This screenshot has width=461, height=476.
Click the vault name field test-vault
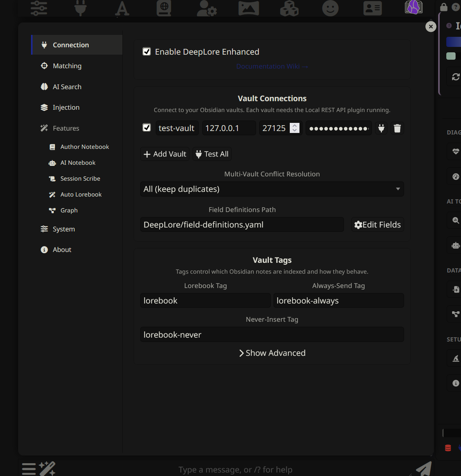[177, 128]
